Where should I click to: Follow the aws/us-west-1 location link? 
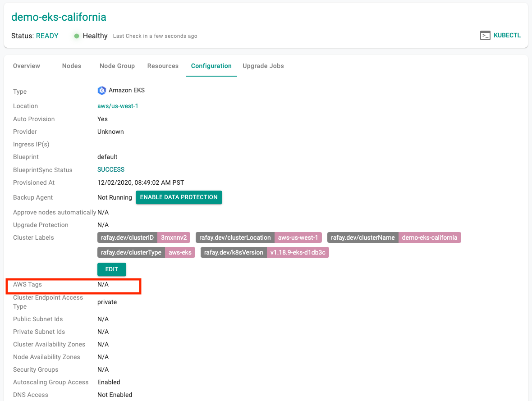coord(118,106)
